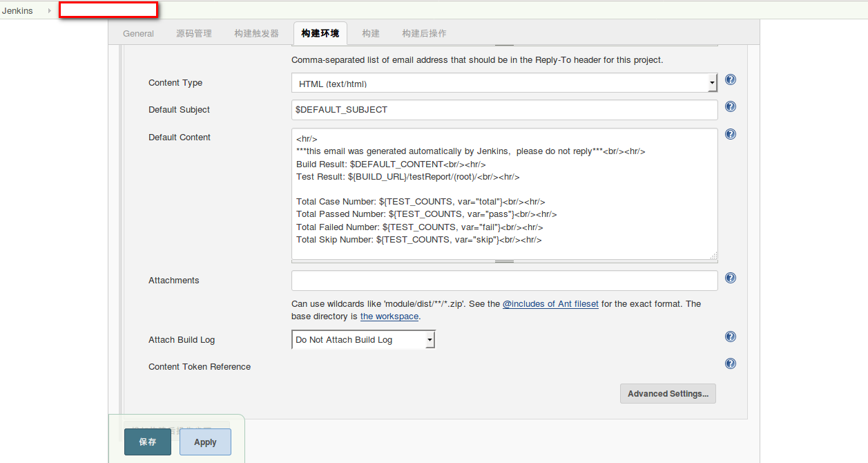Switch to the General tab
The width and height of the screenshot is (868, 463).
138,33
